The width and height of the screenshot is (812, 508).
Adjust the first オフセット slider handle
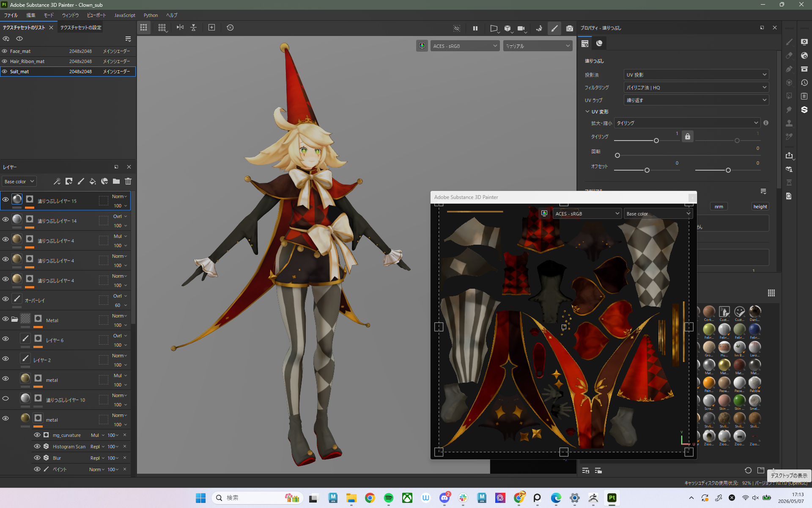click(647, 170)
